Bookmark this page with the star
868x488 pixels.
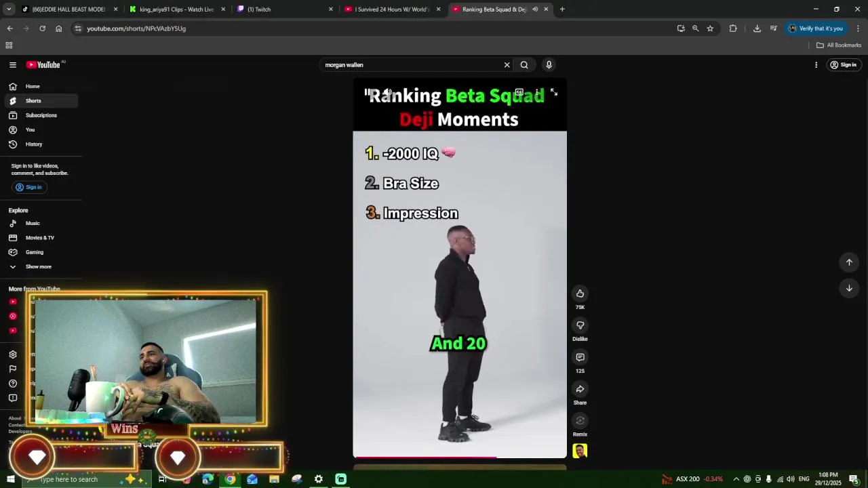pos(710,28)
